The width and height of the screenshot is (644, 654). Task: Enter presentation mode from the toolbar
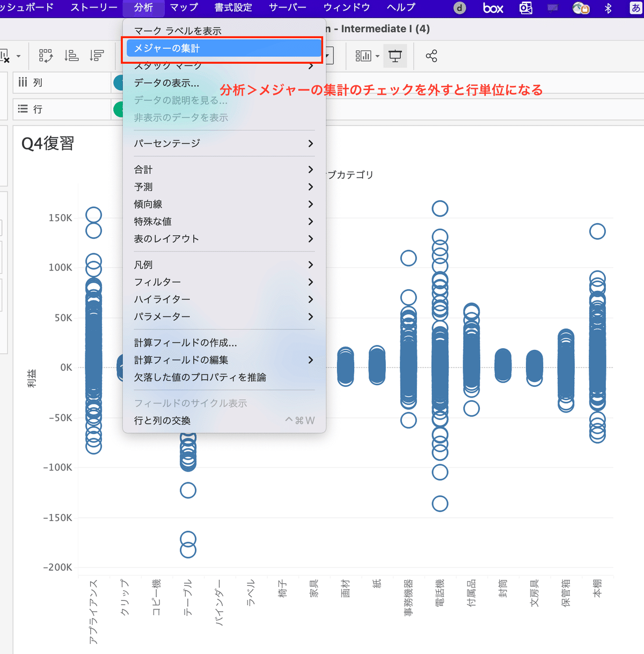(396, 55)
